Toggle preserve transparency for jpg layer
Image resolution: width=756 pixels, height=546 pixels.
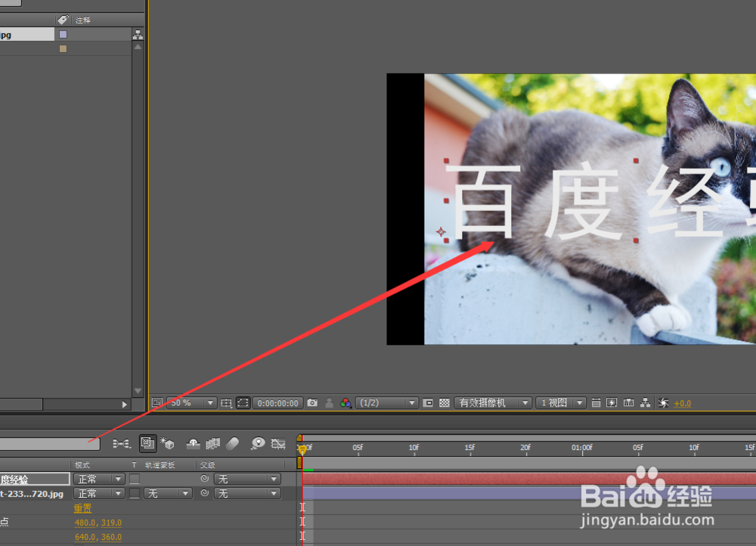point(135,493)
